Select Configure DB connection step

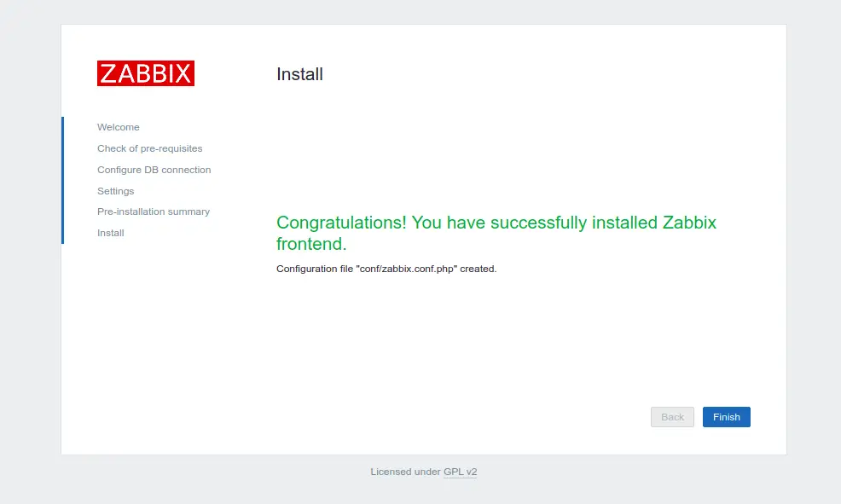(154, 170)
